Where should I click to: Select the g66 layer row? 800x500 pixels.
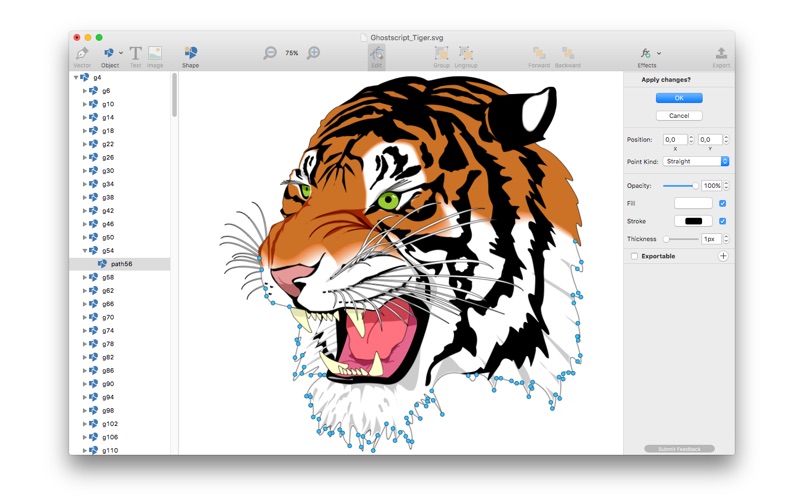pyautogui.click(x=120, y=304)
